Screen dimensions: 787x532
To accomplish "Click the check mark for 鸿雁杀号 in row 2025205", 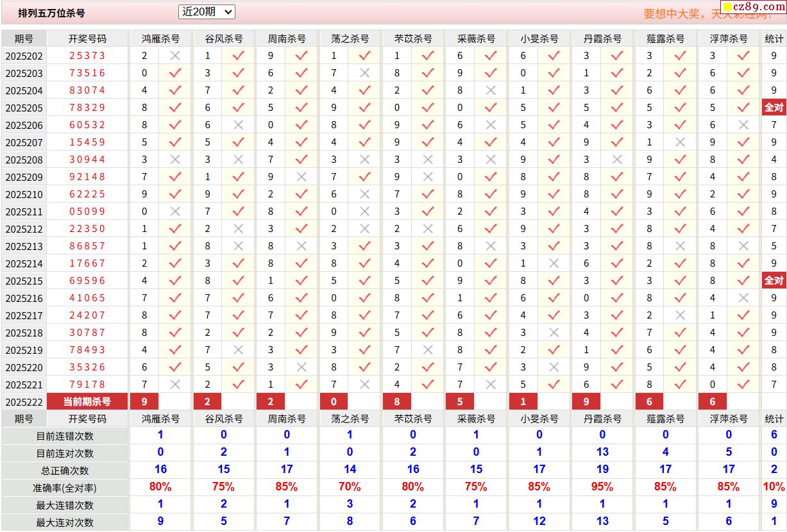I will (x=175, y=108).
